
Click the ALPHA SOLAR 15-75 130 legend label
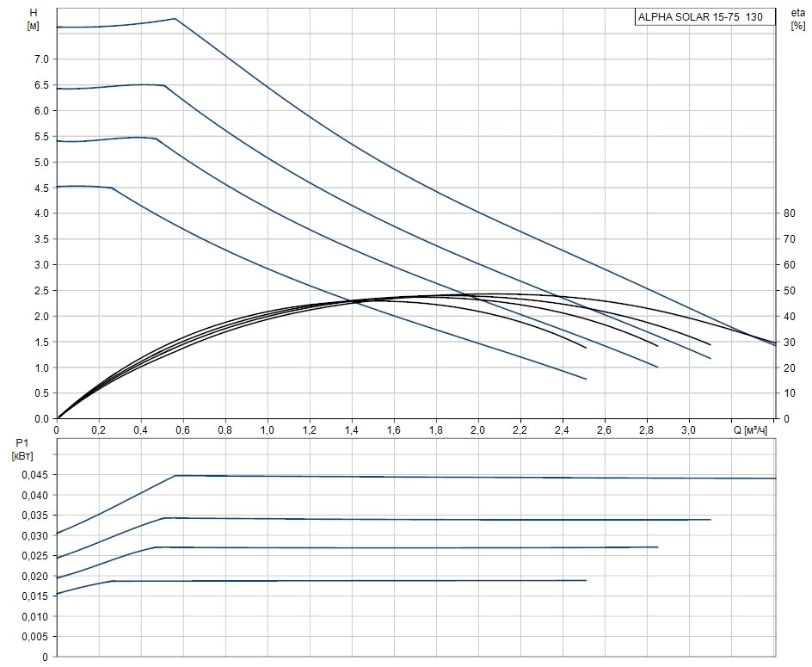pos(699,16)
